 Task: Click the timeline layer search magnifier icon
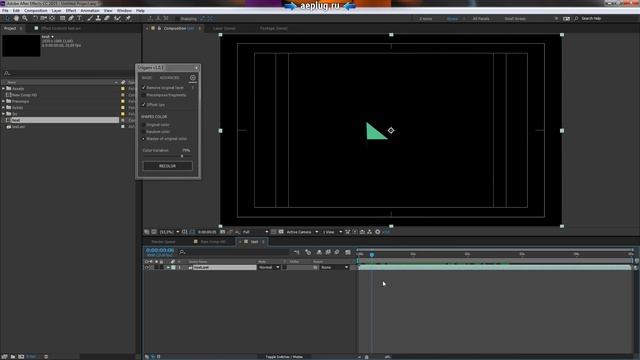click(x=182, y=252)
